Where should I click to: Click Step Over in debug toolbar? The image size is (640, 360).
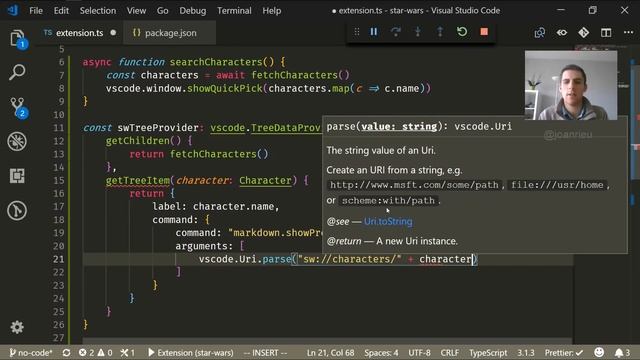396,32
